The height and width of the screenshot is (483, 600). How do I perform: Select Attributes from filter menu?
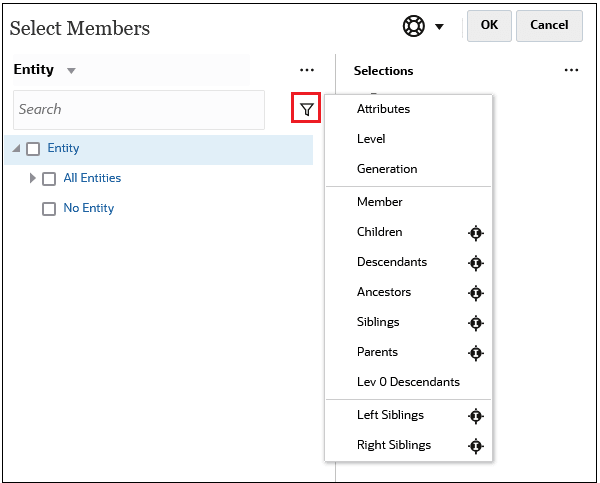coord(383,109)
